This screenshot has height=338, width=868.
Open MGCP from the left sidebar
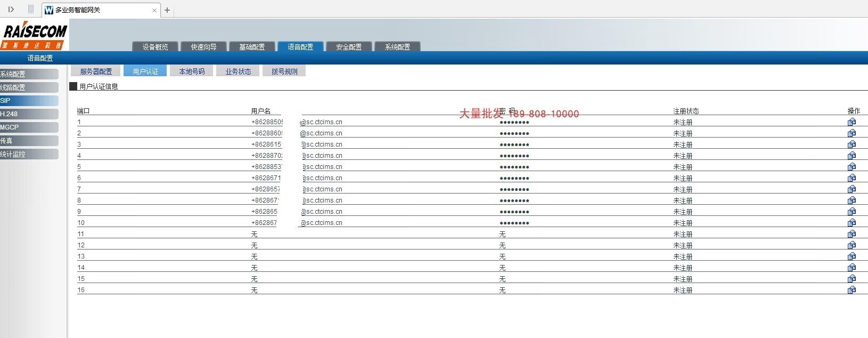pos(29,127)
